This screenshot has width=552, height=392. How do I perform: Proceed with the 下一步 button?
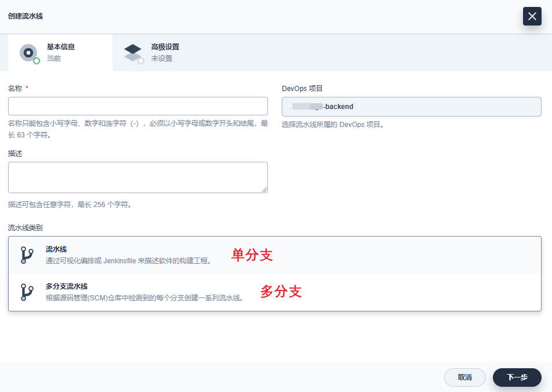[517, 378]
